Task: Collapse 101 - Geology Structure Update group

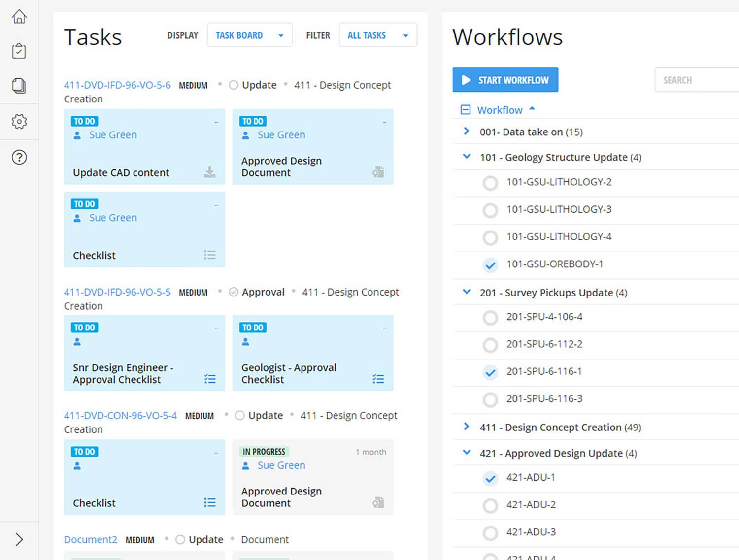Action: coord(467,157)
